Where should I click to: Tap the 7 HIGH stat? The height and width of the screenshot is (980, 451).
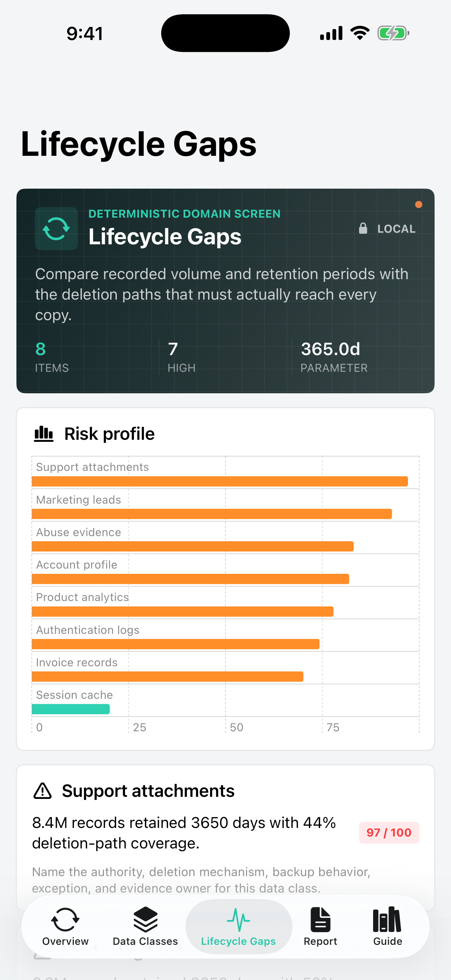(x=182, y=357)
